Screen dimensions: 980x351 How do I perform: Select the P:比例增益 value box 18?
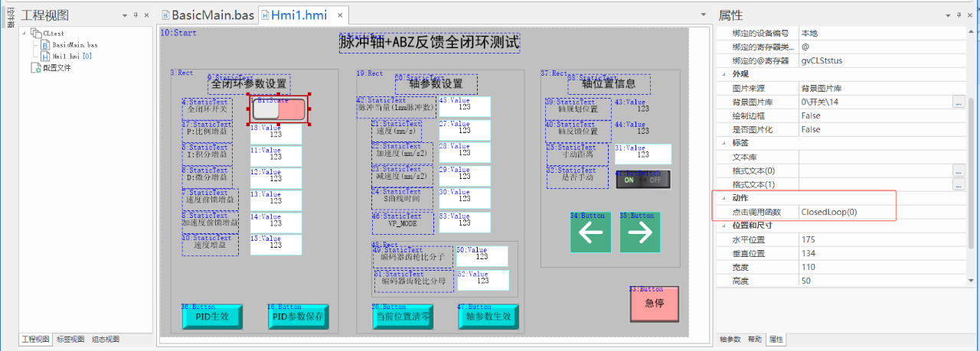pos(276,134)
